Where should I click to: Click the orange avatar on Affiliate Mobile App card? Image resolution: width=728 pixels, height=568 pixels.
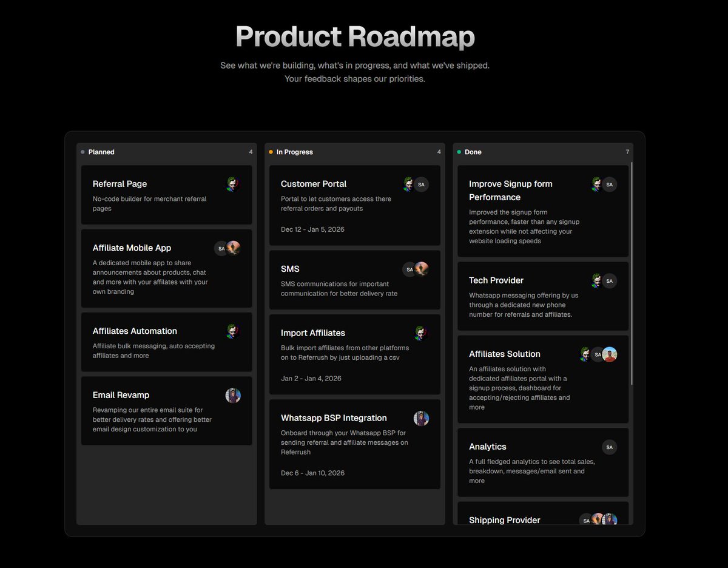[234, 248]
